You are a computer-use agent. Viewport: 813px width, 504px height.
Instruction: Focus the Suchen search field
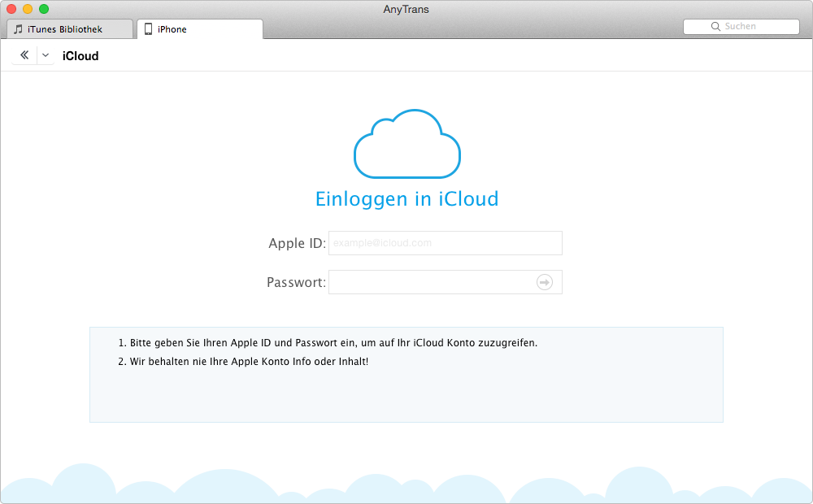coord(741,27)
